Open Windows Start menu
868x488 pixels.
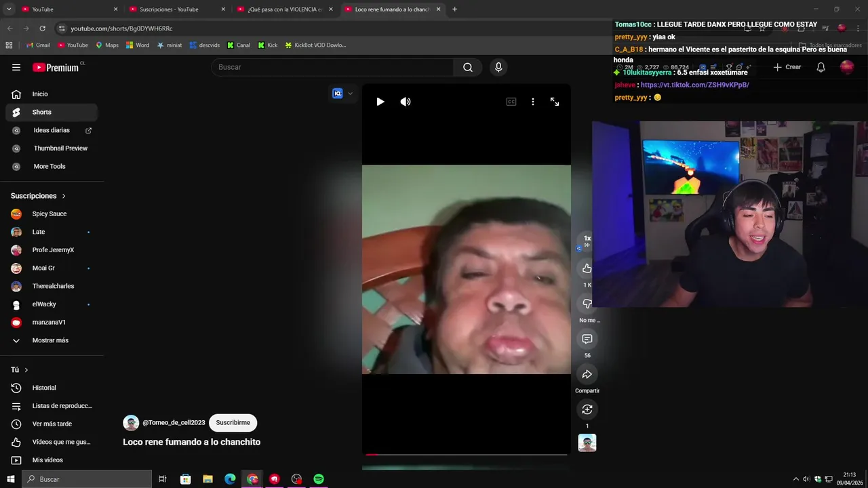click(x=10, y=479)
